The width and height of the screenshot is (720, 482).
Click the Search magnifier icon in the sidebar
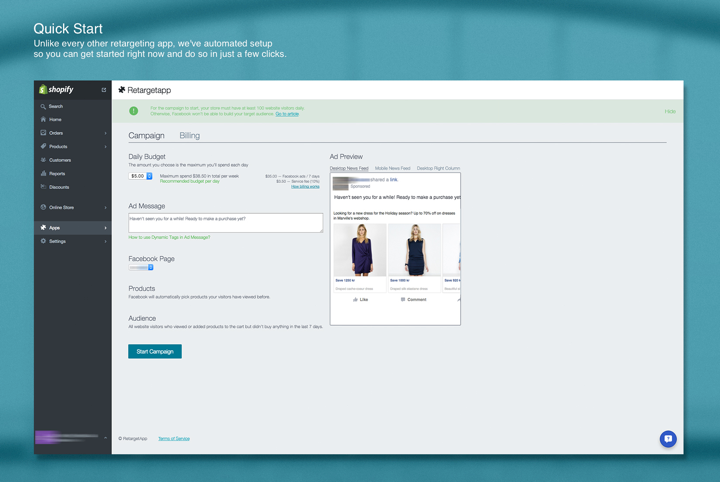[x=43, y=106]
